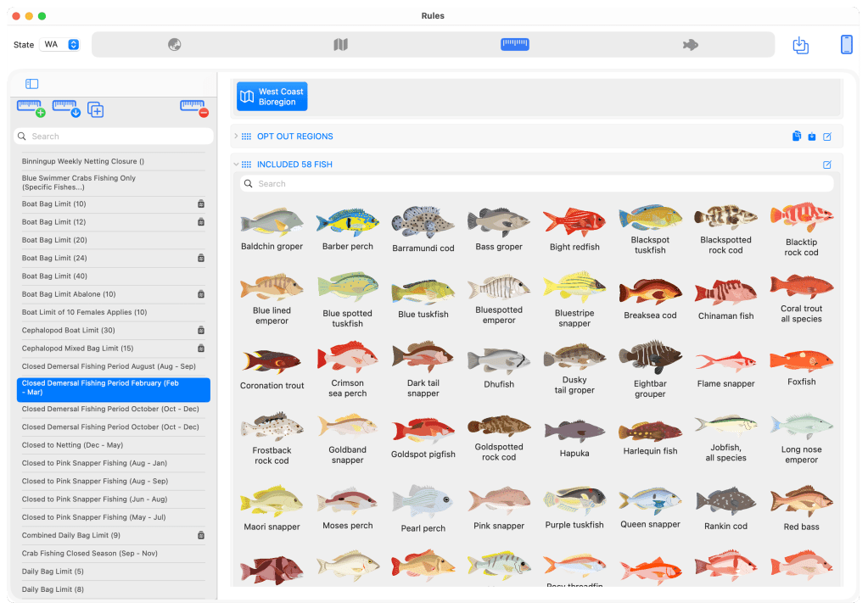Click the delete rule icon with red minus

(x=194, y=109)
